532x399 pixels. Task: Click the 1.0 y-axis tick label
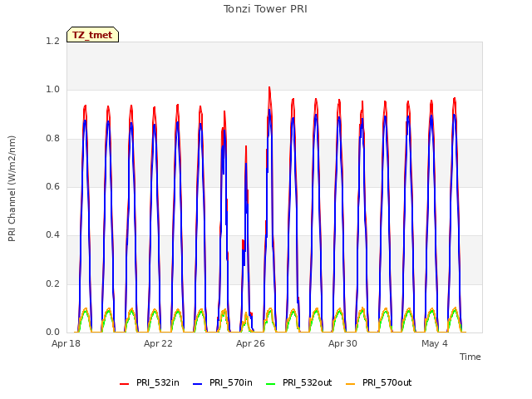[52, 90]
